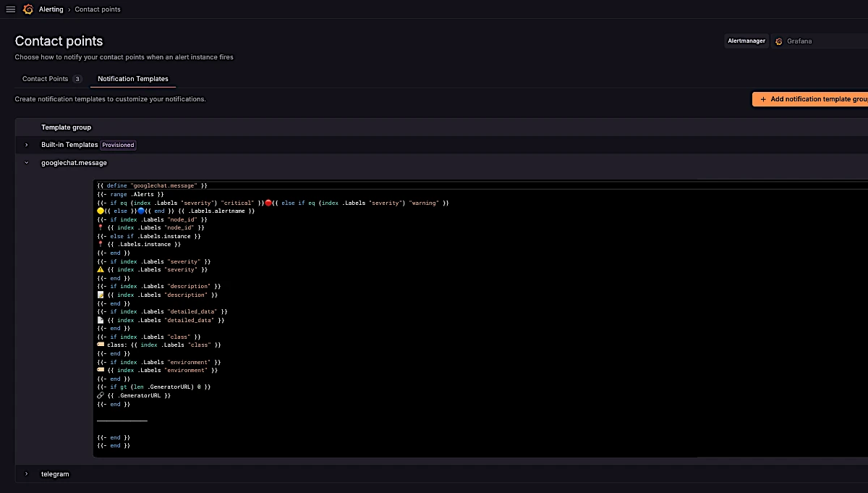
Task: Click the range .Alerts code line
Action: pos(130,195)
